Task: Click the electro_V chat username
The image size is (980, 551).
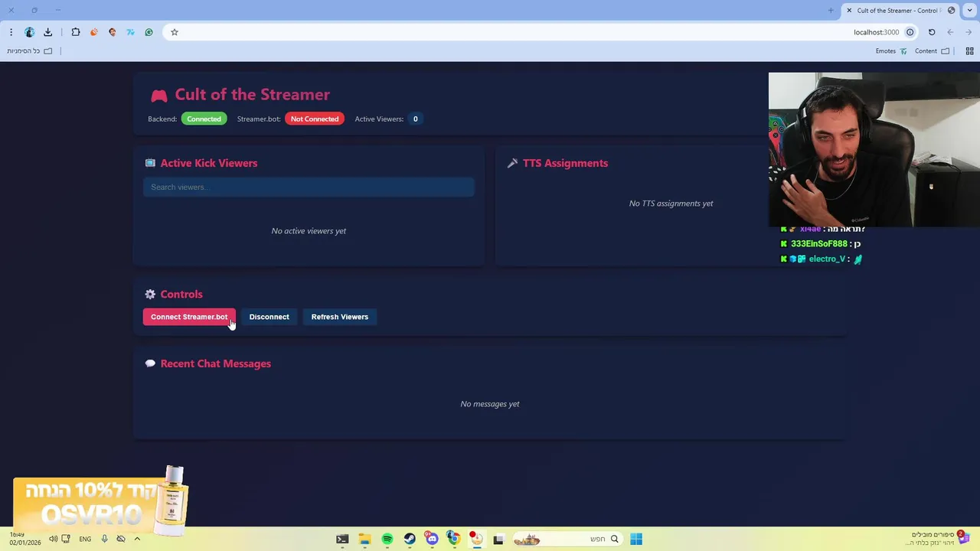Action: coord(827,259)
